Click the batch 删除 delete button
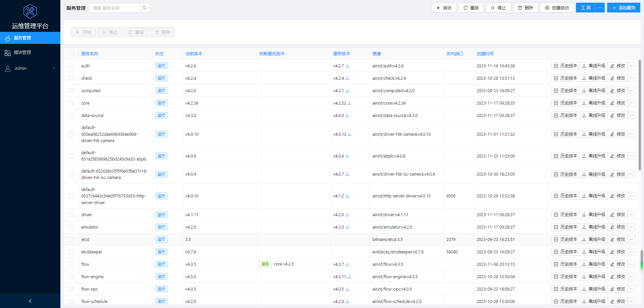 162,32
